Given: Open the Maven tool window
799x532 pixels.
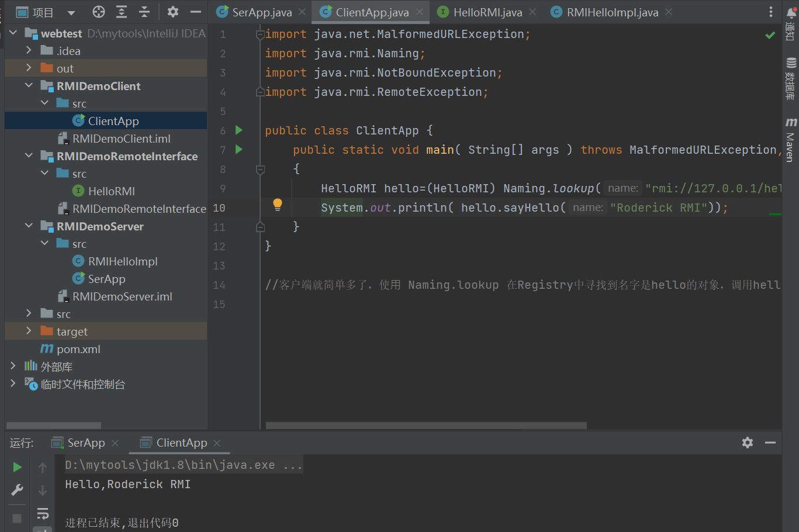Looking at the screenshot, I should 791,139.
